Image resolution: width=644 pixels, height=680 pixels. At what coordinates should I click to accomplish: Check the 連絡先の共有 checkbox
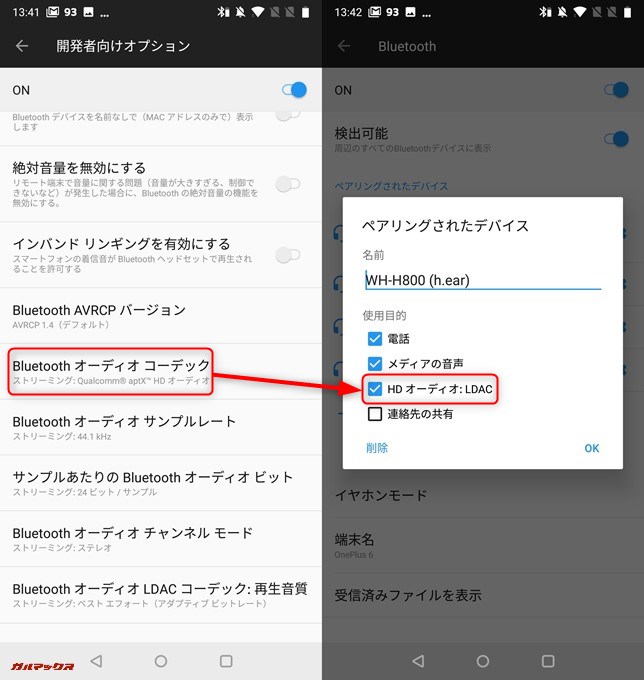375,413
